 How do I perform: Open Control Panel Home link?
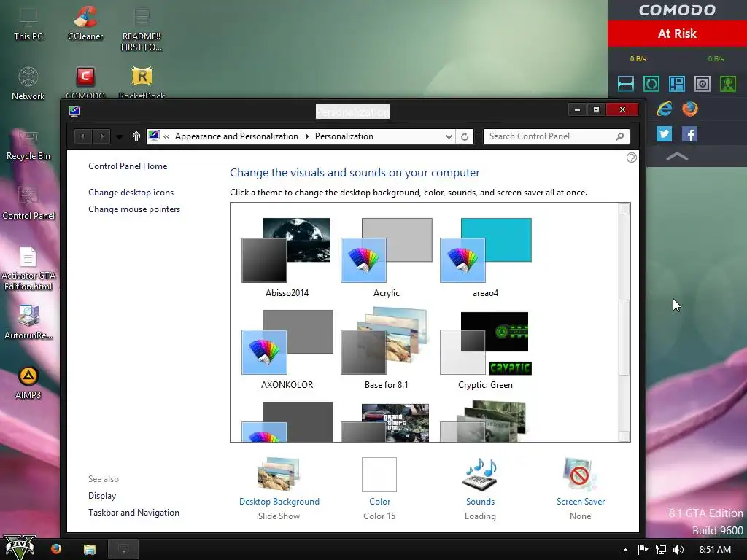tap(128, 166)
